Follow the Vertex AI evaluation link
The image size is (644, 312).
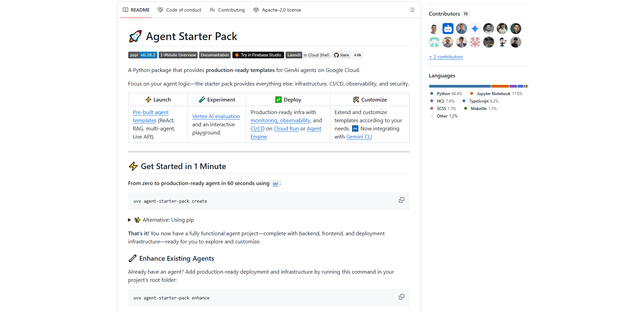(x=216, y=116)
